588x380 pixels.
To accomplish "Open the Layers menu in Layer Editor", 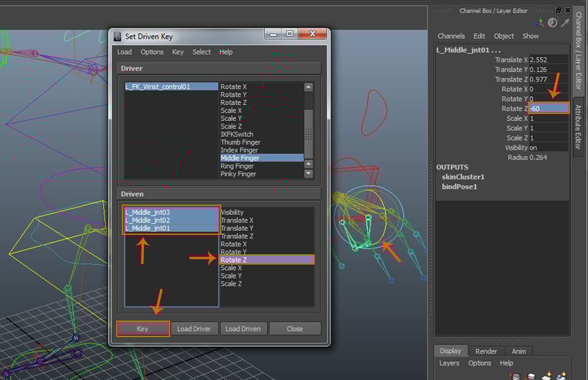I will [449, 363].
